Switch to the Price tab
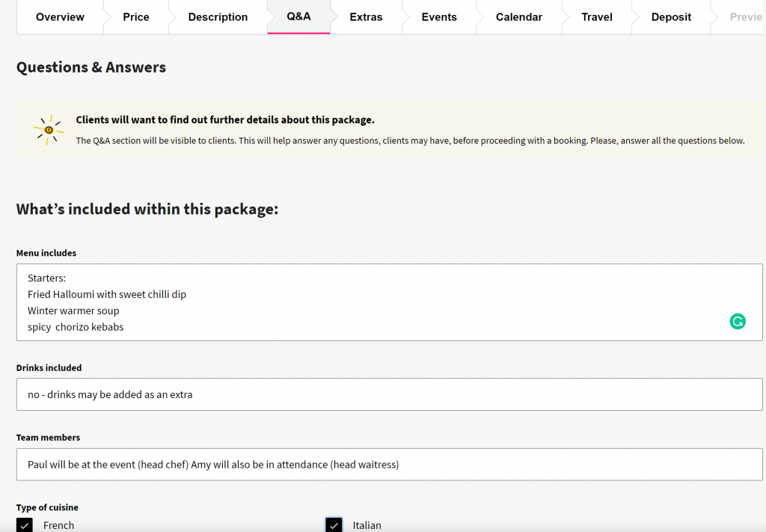 [136, 17]
